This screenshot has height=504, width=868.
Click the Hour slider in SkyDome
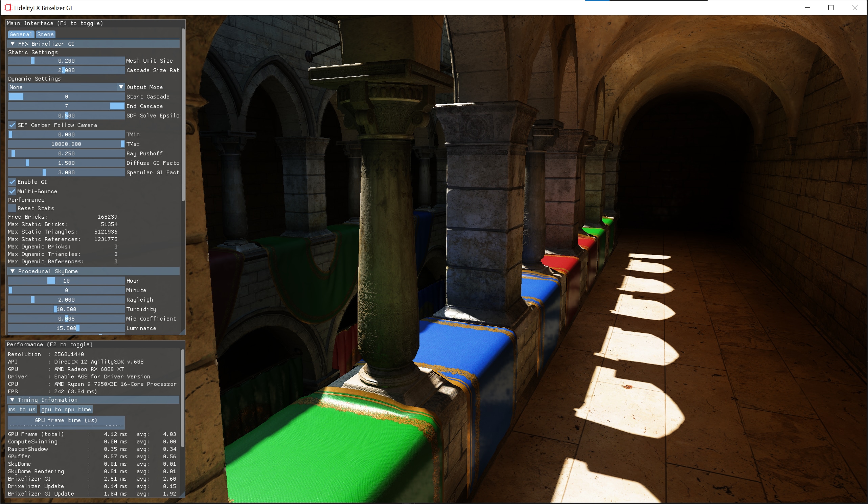point(66,281)
